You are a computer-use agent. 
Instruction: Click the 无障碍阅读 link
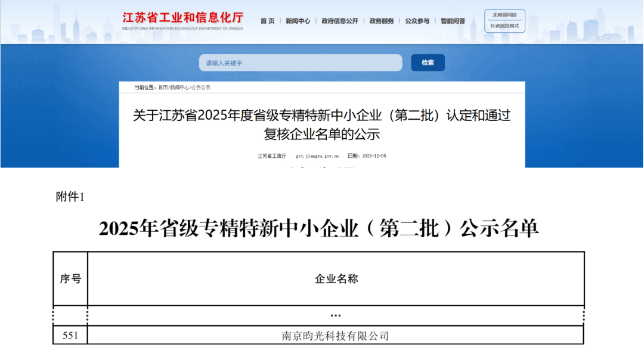(504, 15)
